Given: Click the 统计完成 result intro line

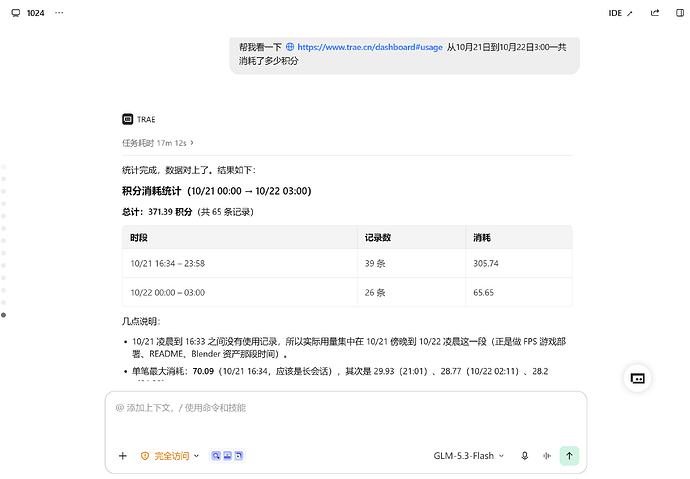Looking at the screenshot, I should pos(189,170).
